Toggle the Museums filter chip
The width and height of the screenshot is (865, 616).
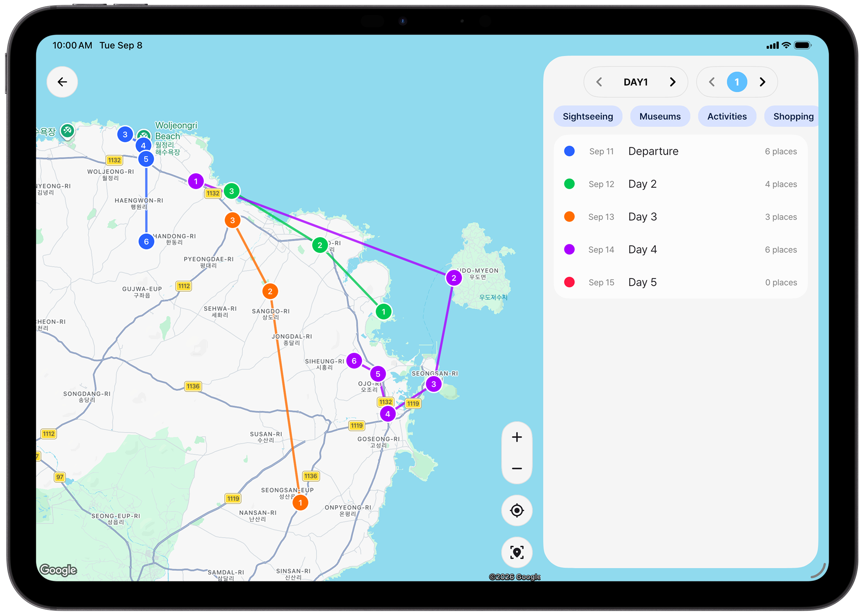pyautogui.click(x=660, y=116)
